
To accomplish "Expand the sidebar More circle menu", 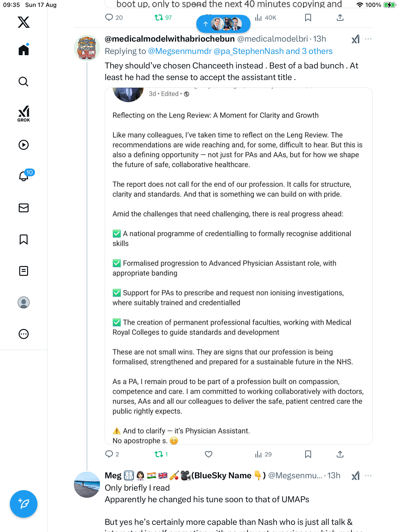I will 24,334.
